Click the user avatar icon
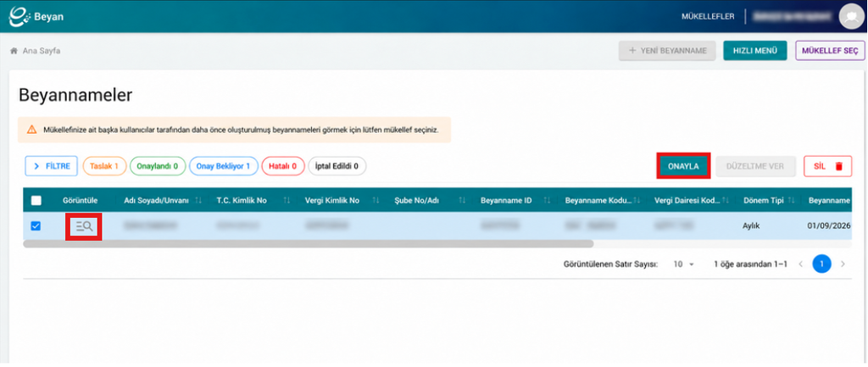This screenshot has height=367, width=868. [x=850, y=17]
